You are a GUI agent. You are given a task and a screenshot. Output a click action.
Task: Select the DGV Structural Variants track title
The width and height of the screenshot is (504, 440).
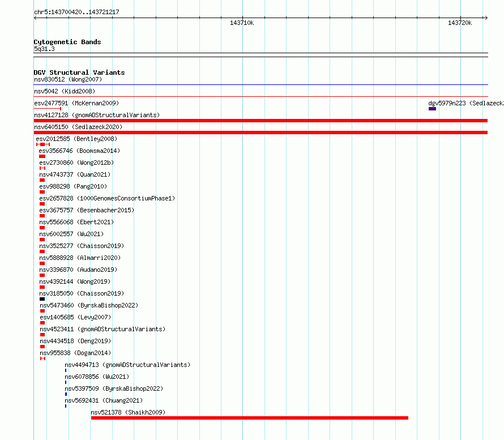[x=79, y=72]
